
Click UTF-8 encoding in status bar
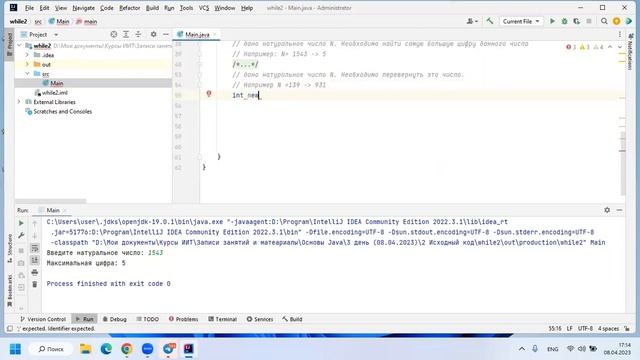pos(585,329)
